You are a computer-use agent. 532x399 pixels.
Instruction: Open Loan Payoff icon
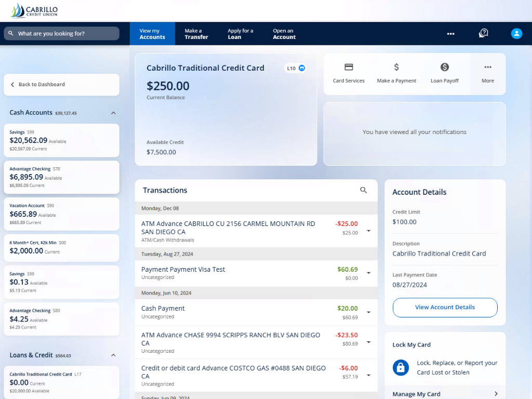(444, 68)
